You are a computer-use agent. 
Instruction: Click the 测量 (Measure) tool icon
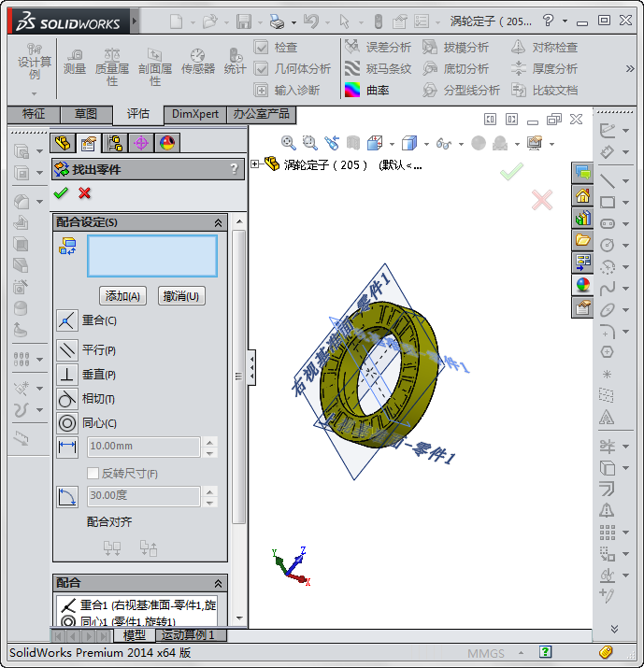point(75,60)
